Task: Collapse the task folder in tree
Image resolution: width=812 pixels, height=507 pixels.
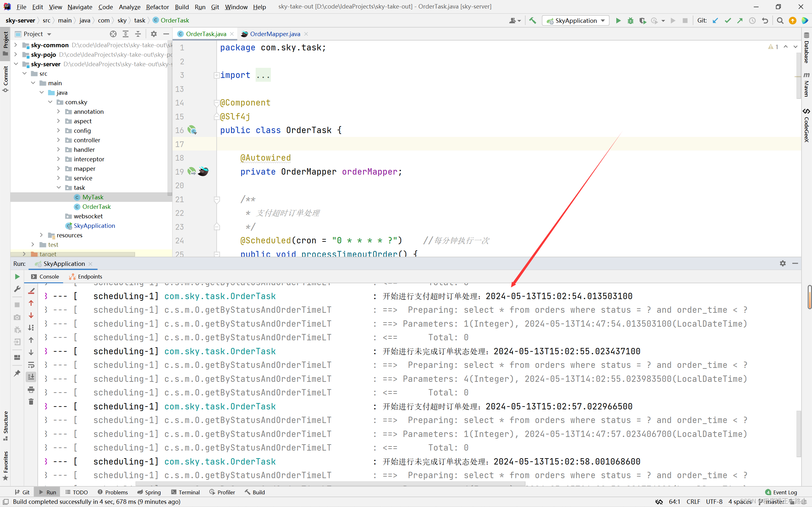Action: point(59,188)
